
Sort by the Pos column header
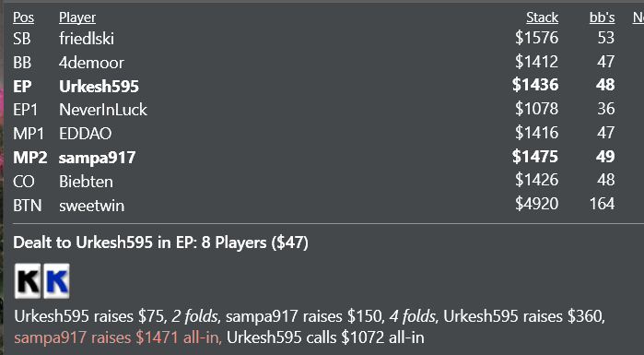tap(23, 18)
